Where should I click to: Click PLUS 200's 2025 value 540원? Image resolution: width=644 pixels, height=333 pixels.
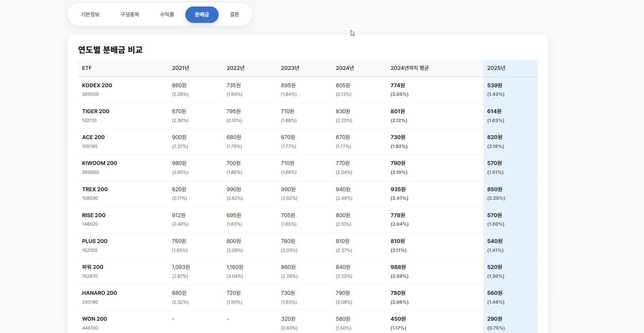point(495,241)
